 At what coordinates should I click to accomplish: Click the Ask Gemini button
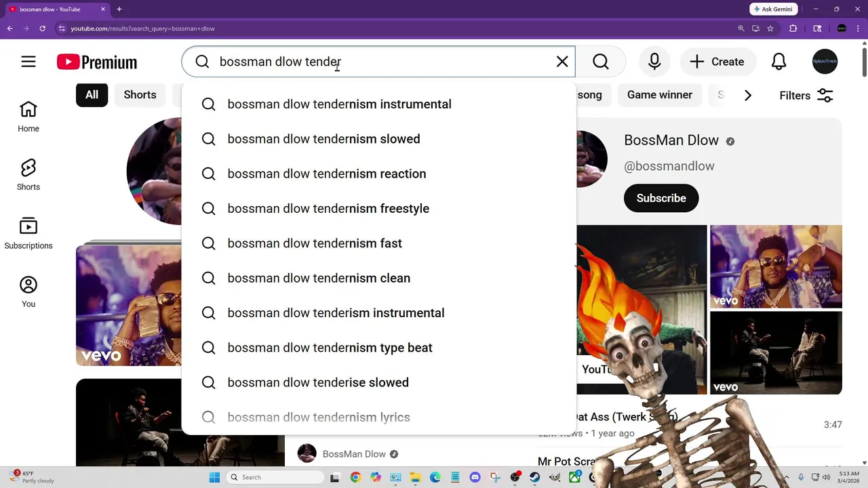773,9
